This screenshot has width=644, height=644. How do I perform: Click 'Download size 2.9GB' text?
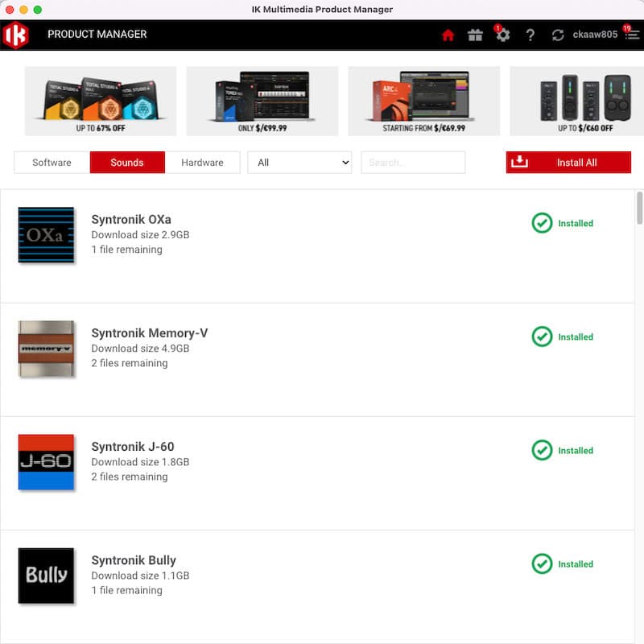click(140, 235)
